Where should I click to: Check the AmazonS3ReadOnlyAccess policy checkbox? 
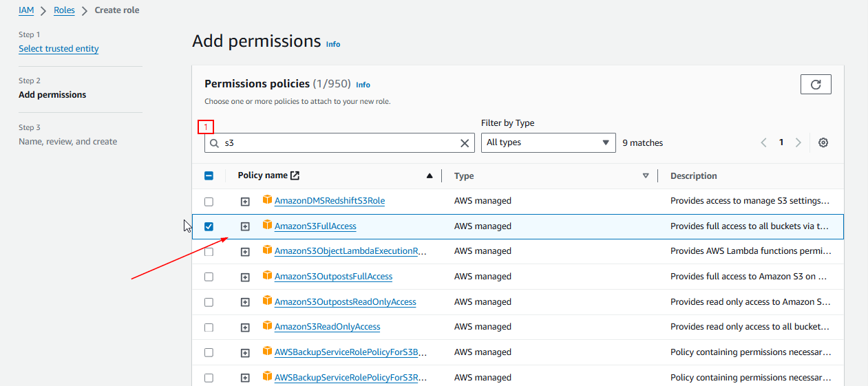[x=209, y=328]
